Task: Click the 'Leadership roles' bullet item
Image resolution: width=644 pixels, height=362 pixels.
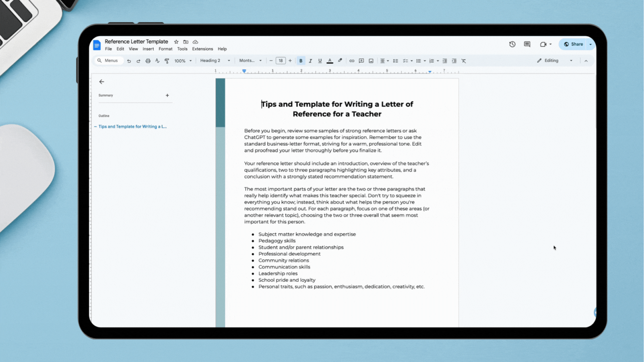Action: coord(278,274)
